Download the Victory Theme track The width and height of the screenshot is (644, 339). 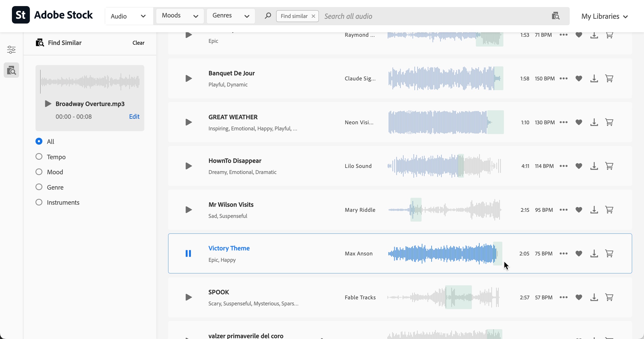[x=594, y=254]
